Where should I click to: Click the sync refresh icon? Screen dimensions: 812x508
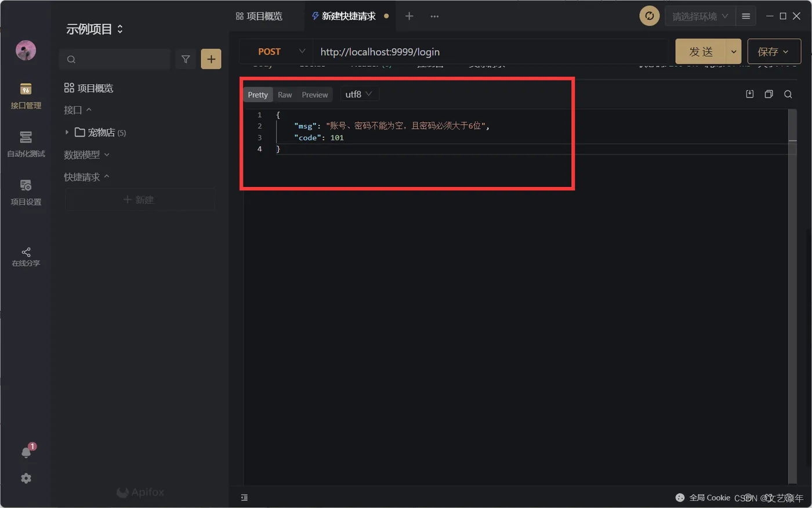pos(650,16)
